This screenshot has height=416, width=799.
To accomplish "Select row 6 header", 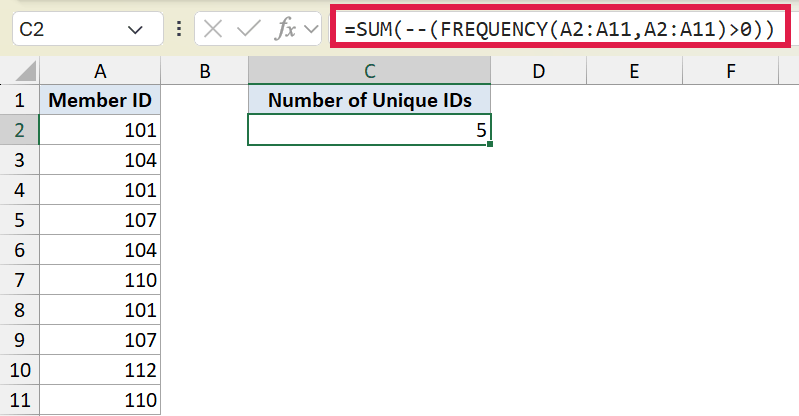I will coord(19,250).
